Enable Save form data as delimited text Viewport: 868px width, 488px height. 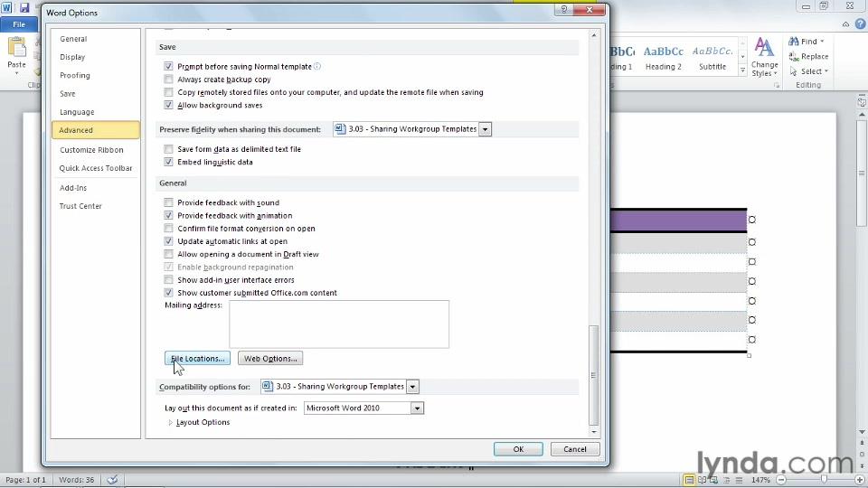(x=168, y=149)
